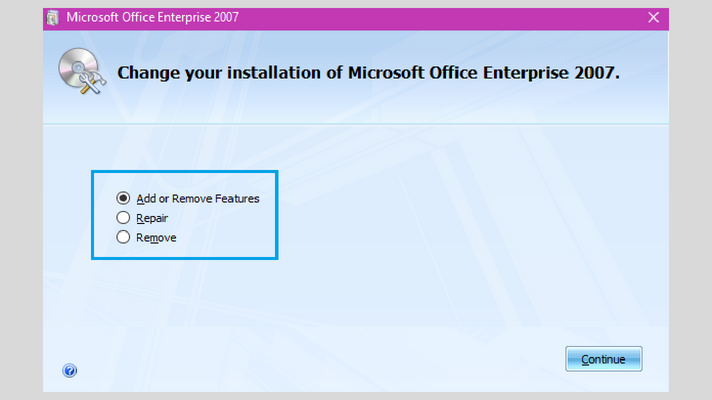Click the divider line below the heading banner
712x400 pixels.
coord(356,123)
